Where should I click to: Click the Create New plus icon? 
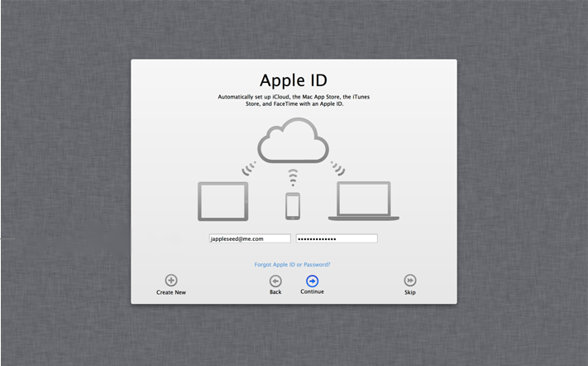(171, 281)
